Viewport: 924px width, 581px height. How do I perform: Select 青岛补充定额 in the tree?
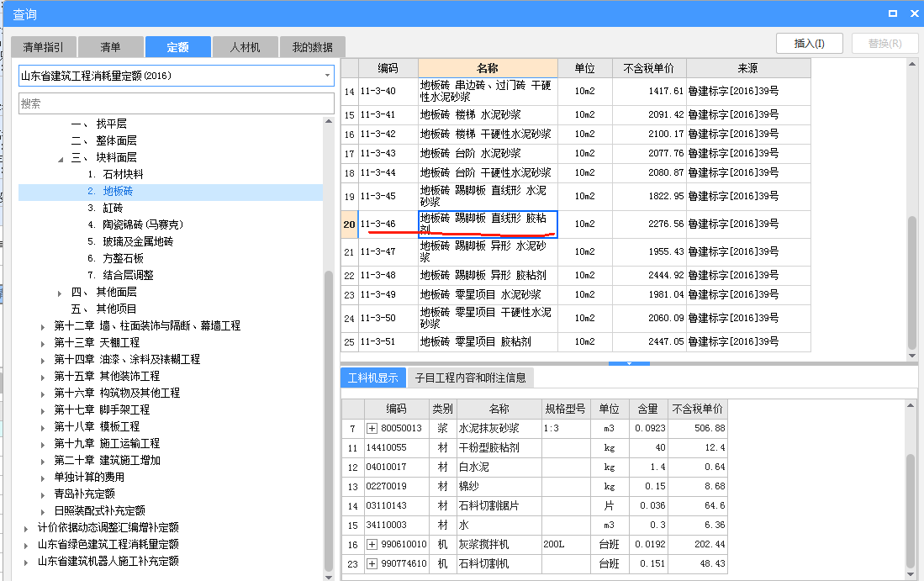coord(84,494)
